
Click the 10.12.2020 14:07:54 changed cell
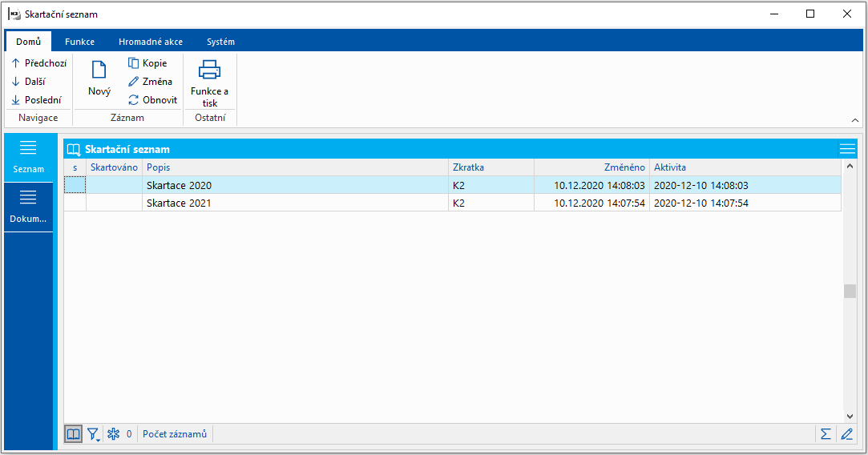tap(591, 203)
